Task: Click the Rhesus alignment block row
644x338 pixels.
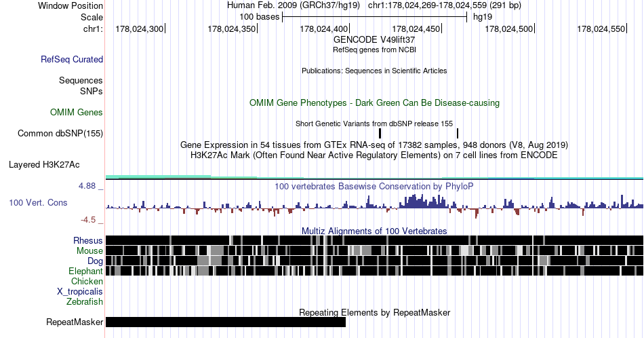Action: coord(374,240)
